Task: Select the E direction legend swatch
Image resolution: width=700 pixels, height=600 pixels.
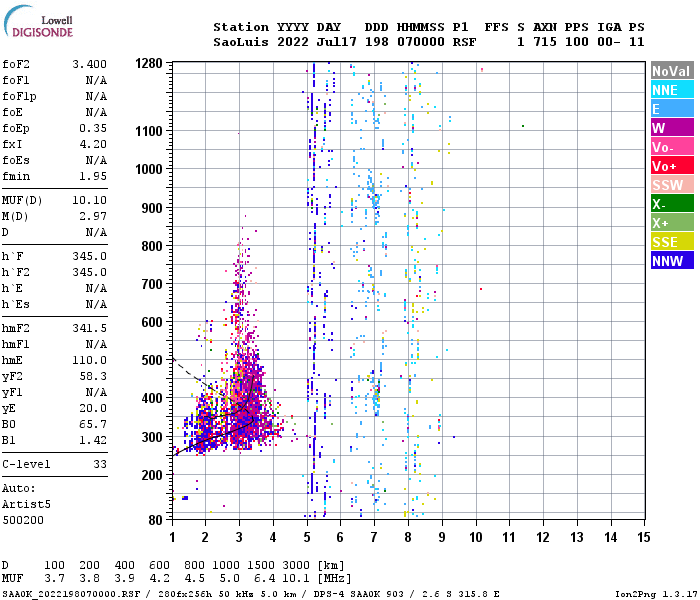Action: 672,109
